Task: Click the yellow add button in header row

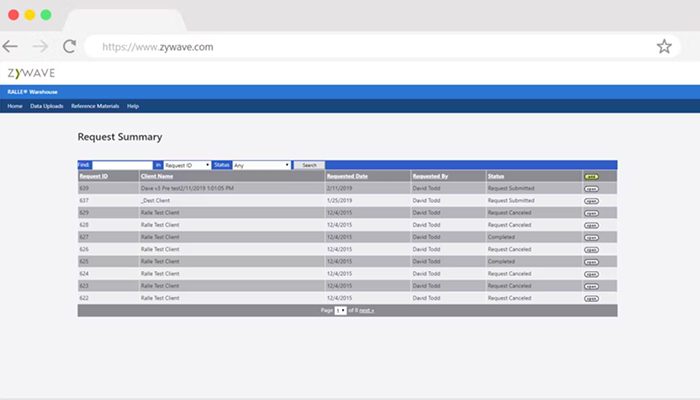Action: click(x=592, y=177)
